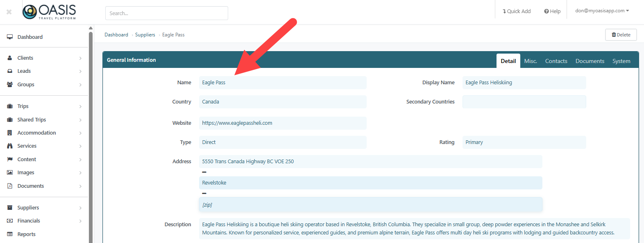Click the Quick Add button
The width and height of the screenshot is (644, 243).
pyautogui.click(x=517, y=11)
